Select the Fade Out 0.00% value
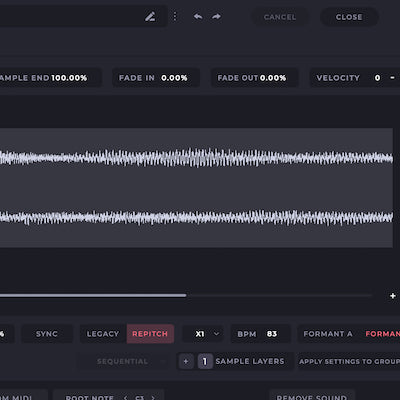The height and width of the screenshot is (400, 400). click(x=273, y=78)
